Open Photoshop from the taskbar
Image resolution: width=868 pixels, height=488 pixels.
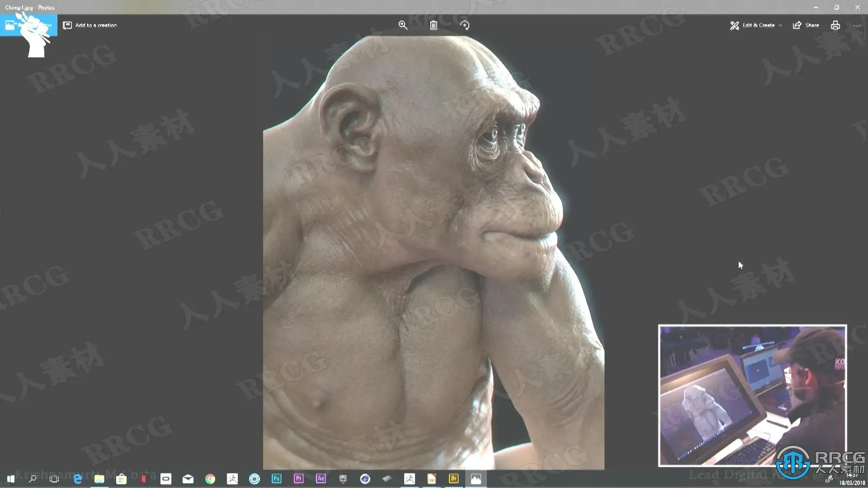tap(276, 479)
